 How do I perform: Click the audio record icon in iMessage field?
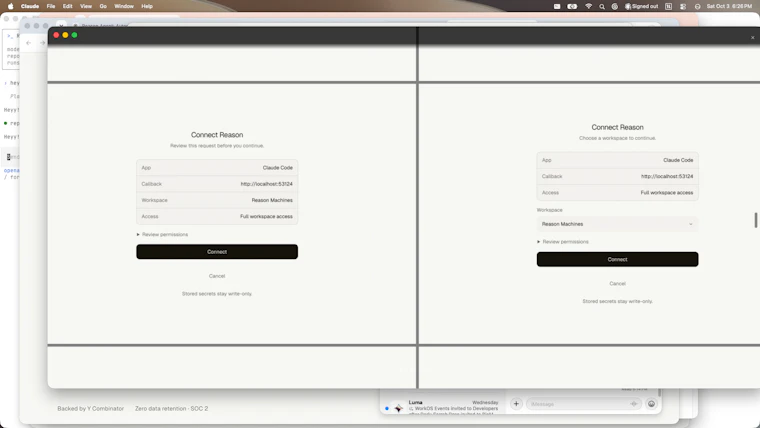(633, 404)
